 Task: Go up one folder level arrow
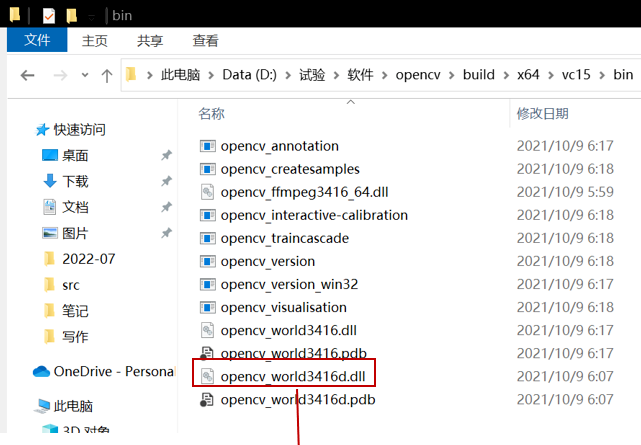[x=107, y=76]
